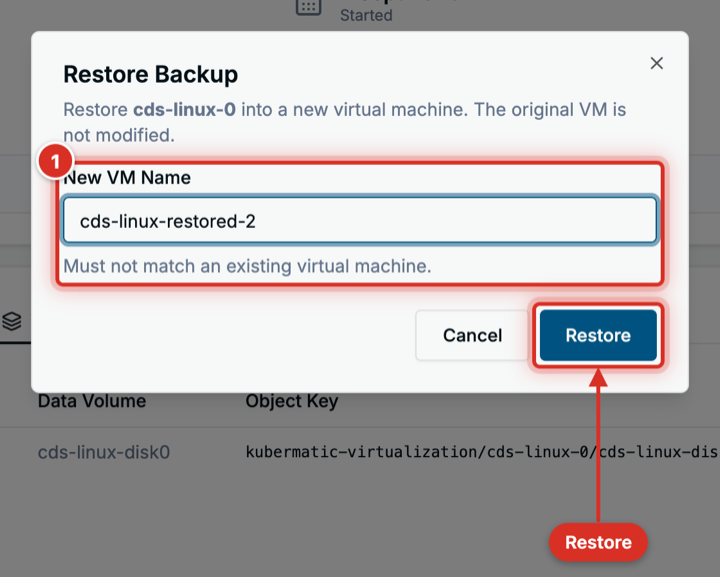Select the layers stack icon tab
Viewport: 720px width, 577px height.
(x=11, y=321)
